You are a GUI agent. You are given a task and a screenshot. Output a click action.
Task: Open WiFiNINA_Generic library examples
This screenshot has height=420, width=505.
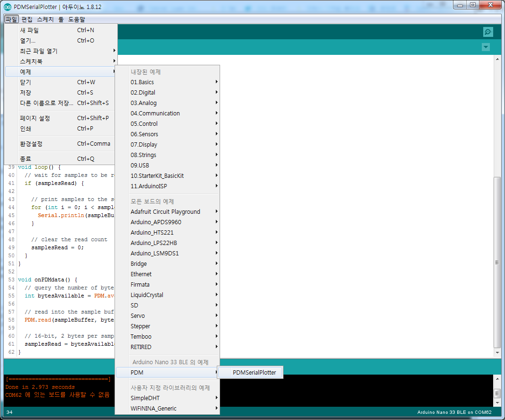point(168,408)
